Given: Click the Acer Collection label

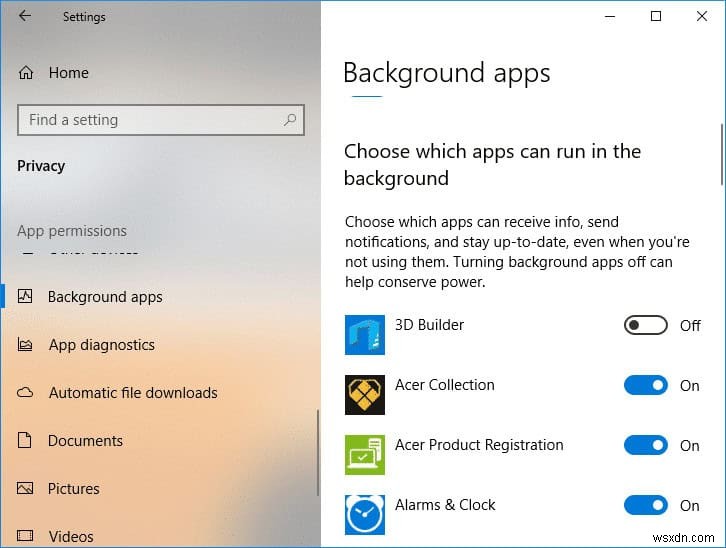Looking at the screenshot, I should pos(444,385).
